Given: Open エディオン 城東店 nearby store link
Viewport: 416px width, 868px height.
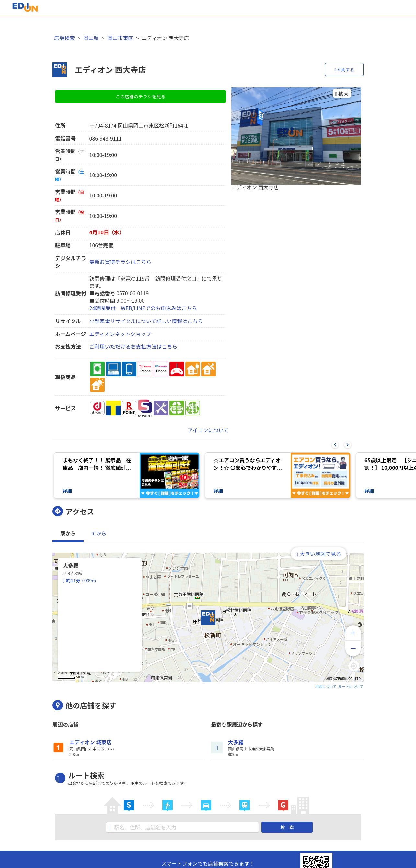Looking at the screenshot, I should pos(90,742).
